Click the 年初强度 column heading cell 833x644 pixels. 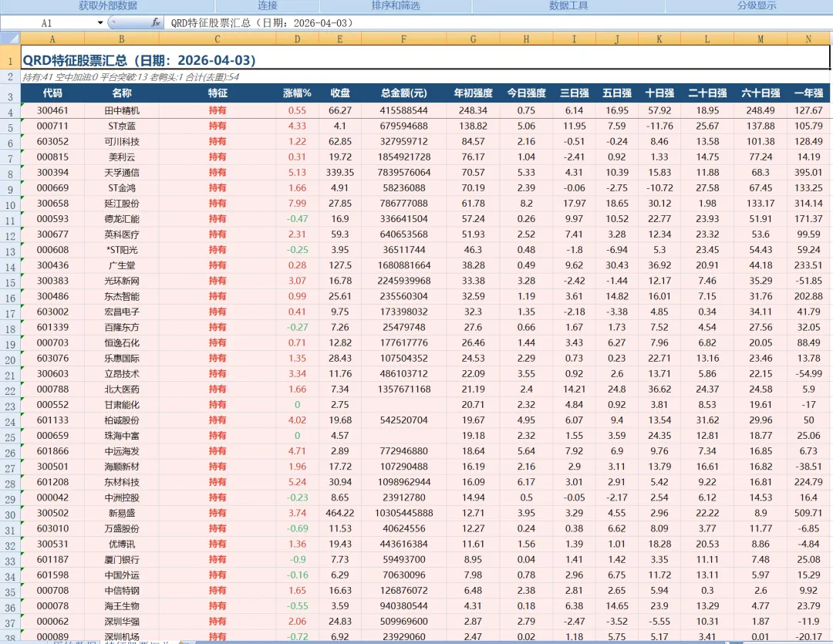click(x=473, y=93)
